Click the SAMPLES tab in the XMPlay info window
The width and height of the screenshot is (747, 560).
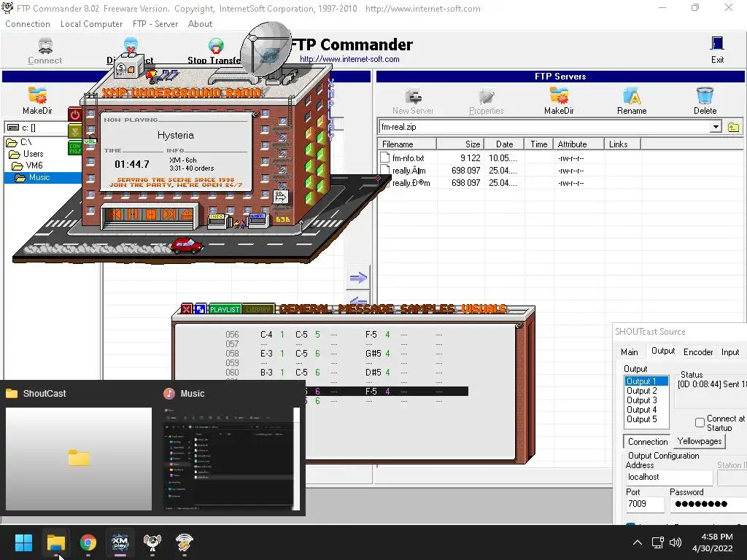[x=427, y=309]
